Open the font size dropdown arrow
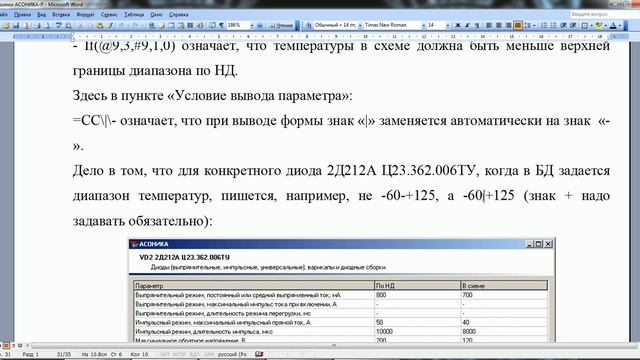The image size is (640, 360). click(x=448, y=25)
